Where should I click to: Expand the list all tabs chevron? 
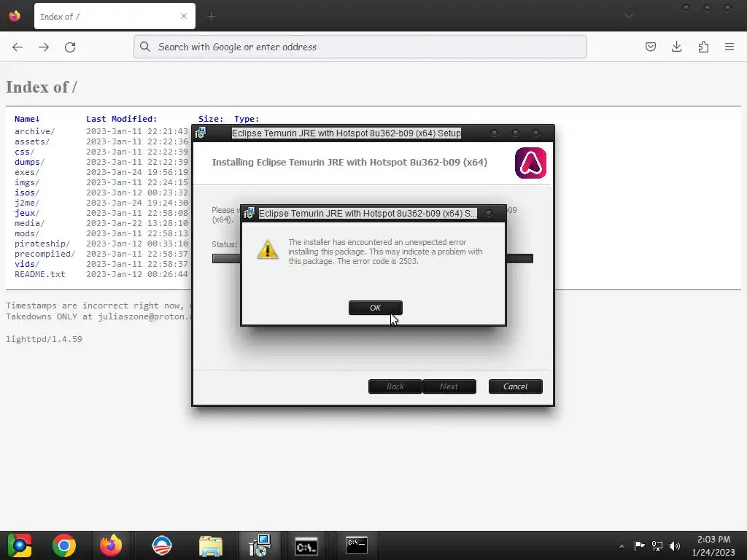[x=629, y=16]
